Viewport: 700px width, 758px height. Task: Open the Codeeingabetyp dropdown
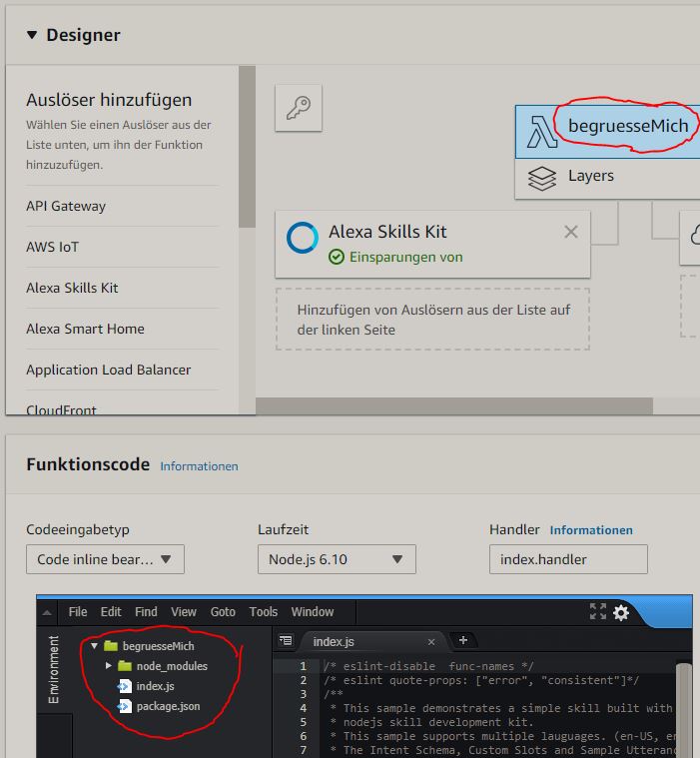105,559
